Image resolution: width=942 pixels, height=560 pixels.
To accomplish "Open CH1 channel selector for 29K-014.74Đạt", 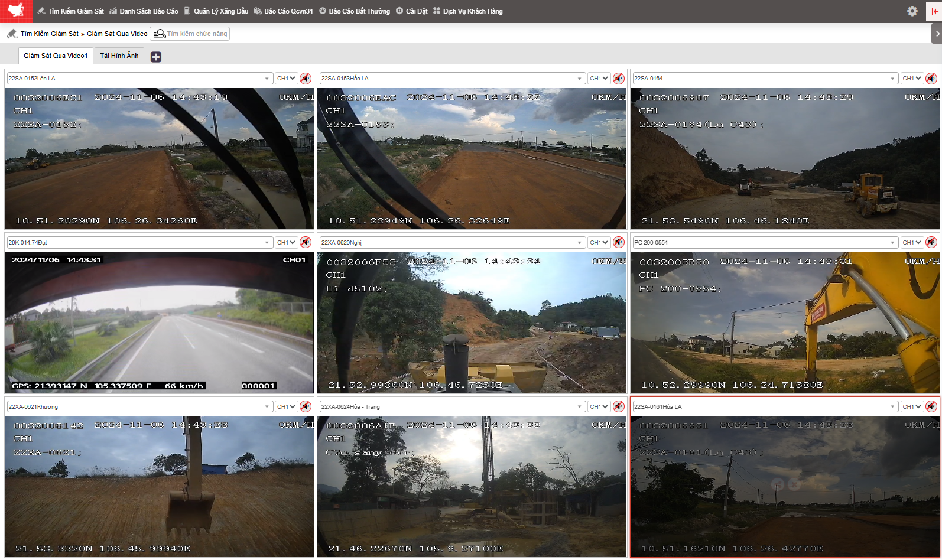I will tap(286, 242).
